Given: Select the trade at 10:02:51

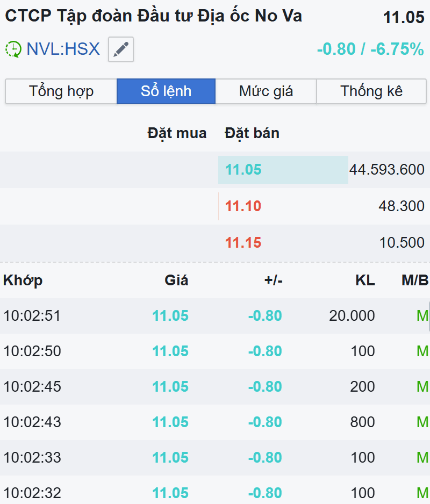Looking at the screenshot, I should [x=215, y=316].
